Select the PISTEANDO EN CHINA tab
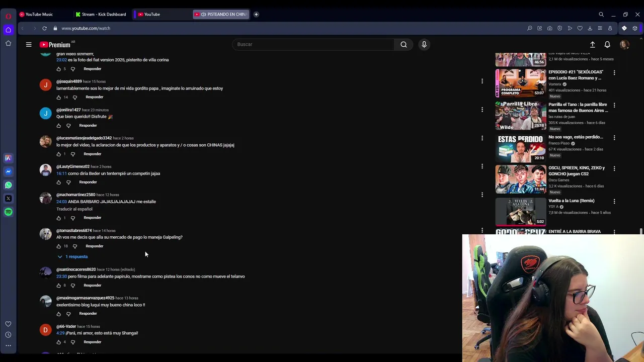The width and height of the screenshot is (644, 362). tap(221, 15)
